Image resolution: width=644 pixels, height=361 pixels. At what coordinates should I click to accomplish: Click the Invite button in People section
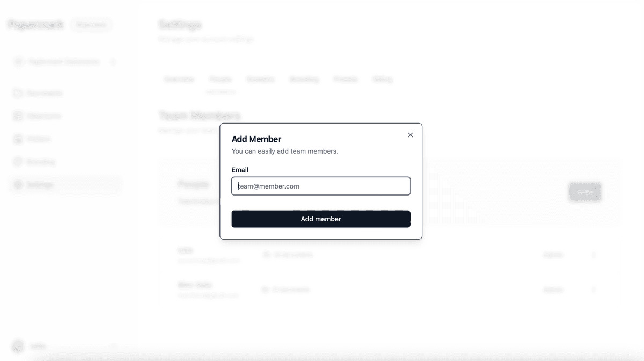pos(585,192)
